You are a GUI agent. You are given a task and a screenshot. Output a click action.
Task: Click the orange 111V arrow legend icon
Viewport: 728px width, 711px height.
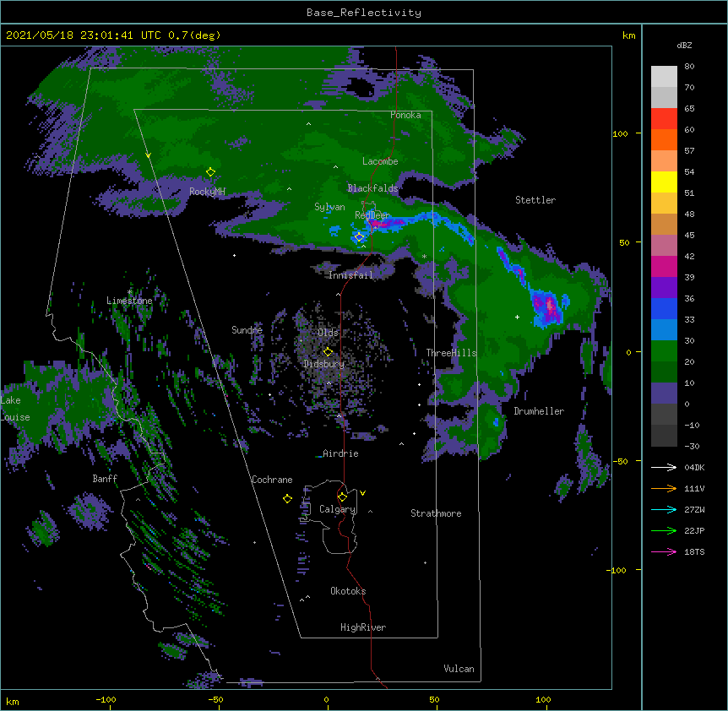664,488
